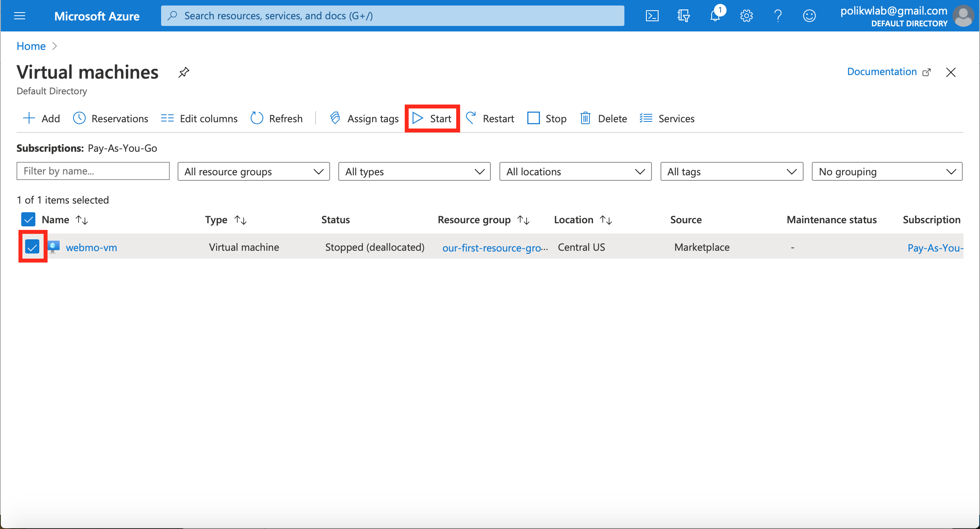The height and width of the screenshot is (529, 980).
Task: Expand All resource groups dropdown
Action: [x=253, y=172]
